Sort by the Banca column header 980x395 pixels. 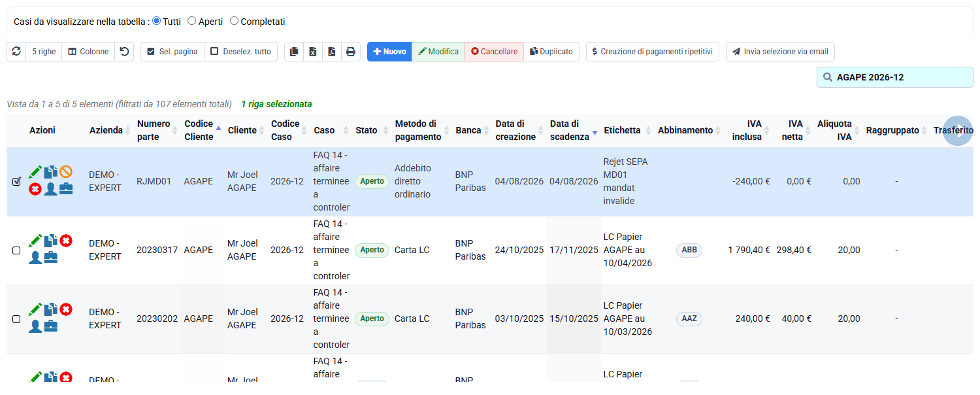click(x=472, y=130)
